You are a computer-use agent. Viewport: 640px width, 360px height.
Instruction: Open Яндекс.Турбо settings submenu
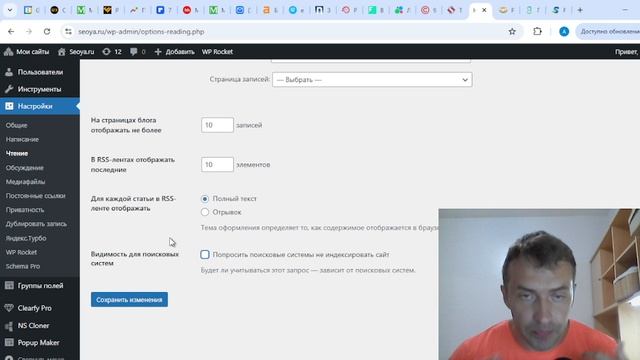(x=26, y=238)
